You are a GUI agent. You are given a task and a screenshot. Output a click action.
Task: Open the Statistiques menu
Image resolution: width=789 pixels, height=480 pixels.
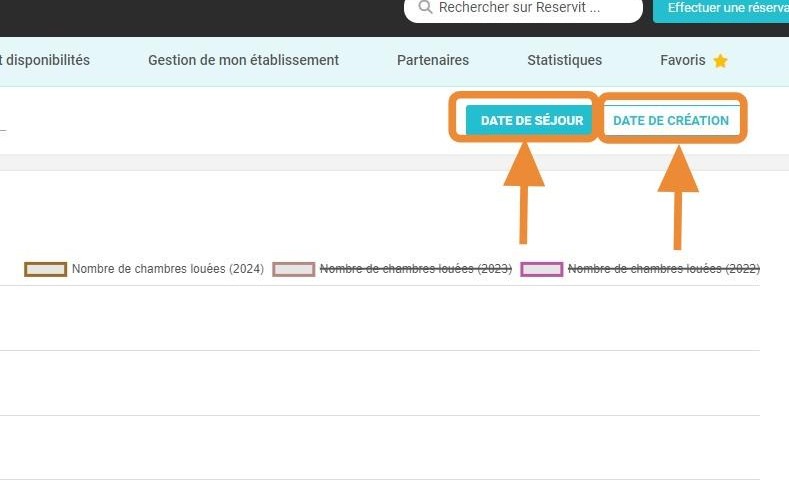click(565, 60)
